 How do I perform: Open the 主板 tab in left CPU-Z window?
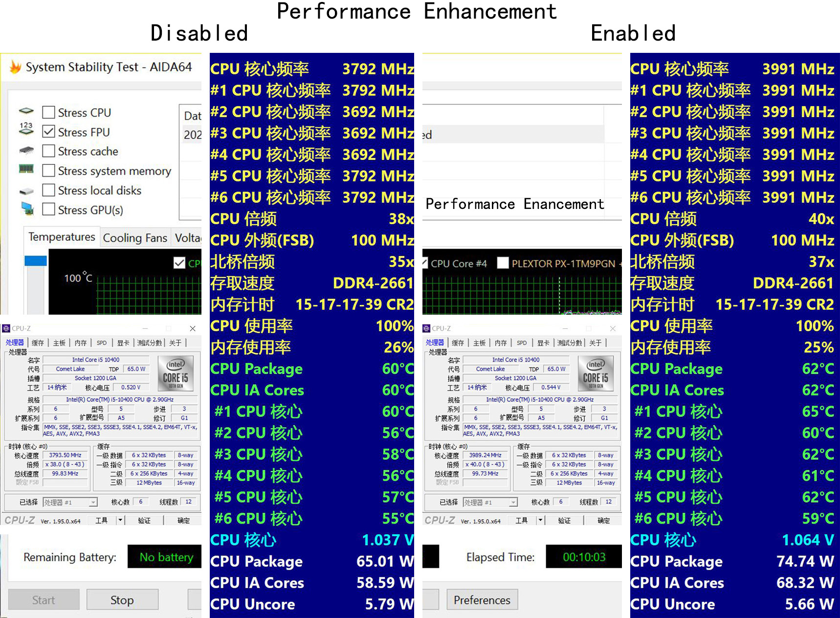pos(59,343)
